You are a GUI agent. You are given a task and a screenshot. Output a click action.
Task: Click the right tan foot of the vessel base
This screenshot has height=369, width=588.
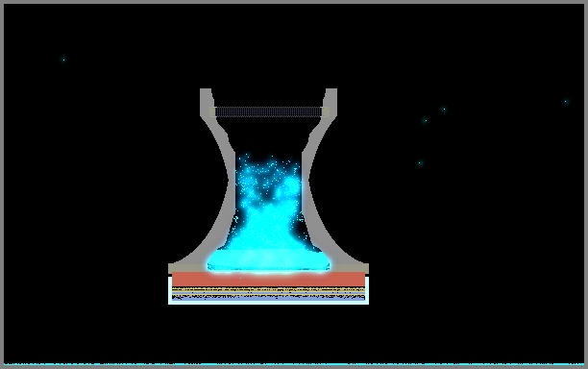coord(350,268)
